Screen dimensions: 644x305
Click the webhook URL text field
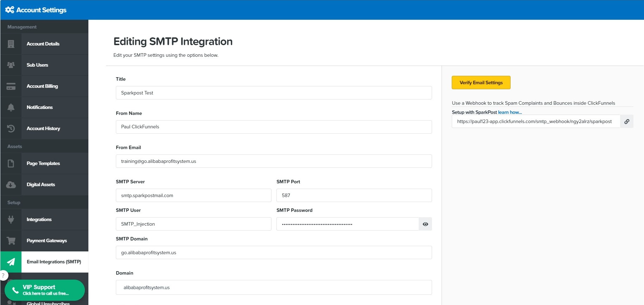click(x=536, y=121)
